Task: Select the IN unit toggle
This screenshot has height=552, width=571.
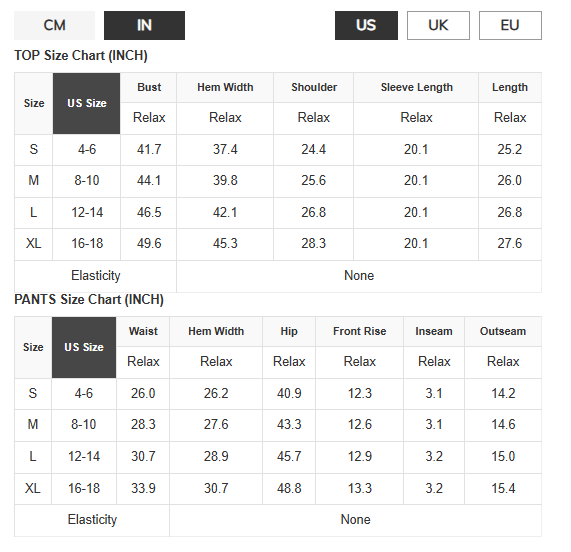Action: pyautogui.click(x=145, y=25)
